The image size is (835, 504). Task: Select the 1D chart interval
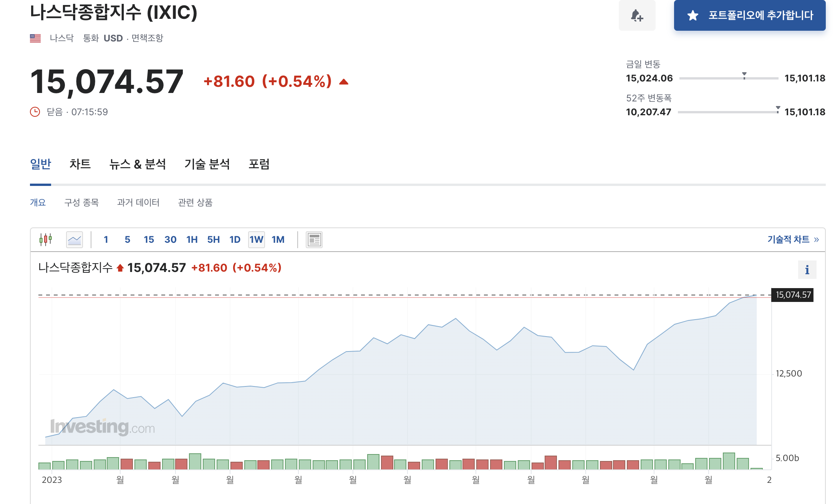click(235, 240)
